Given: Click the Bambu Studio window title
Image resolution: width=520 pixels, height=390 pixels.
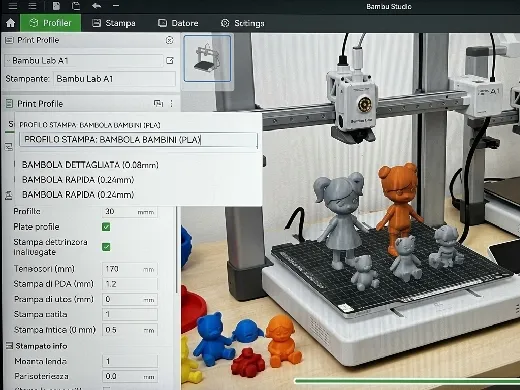Looking at the screenshot, I should (x=389, y=6).
